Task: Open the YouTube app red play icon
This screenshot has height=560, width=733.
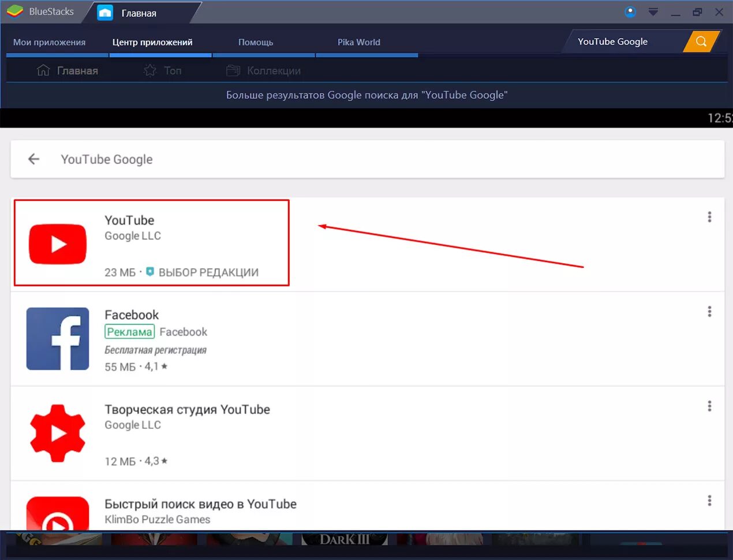Action: pyautogui.click(x=58, y=244)
